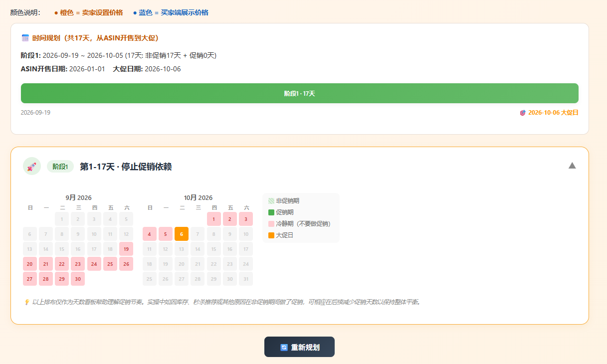
Task: Select September 19 on the calendar
Action: tap(126, 249)
